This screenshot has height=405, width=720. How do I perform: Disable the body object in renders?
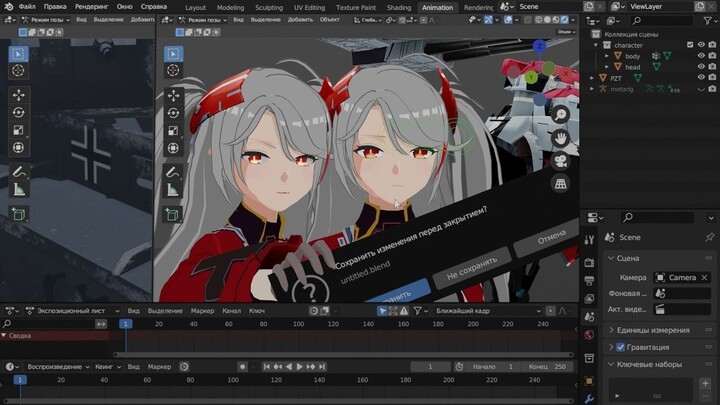click(712, 56)
